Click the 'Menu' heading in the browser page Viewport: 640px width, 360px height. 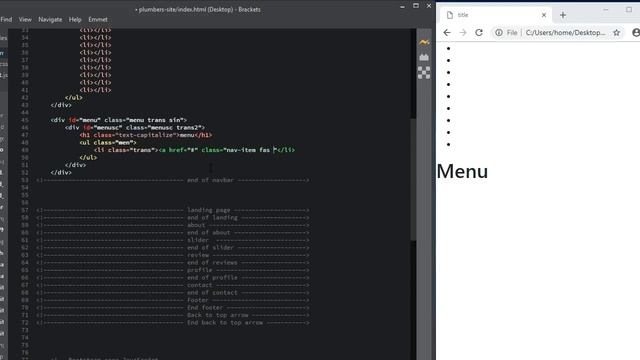click(462, 171)
